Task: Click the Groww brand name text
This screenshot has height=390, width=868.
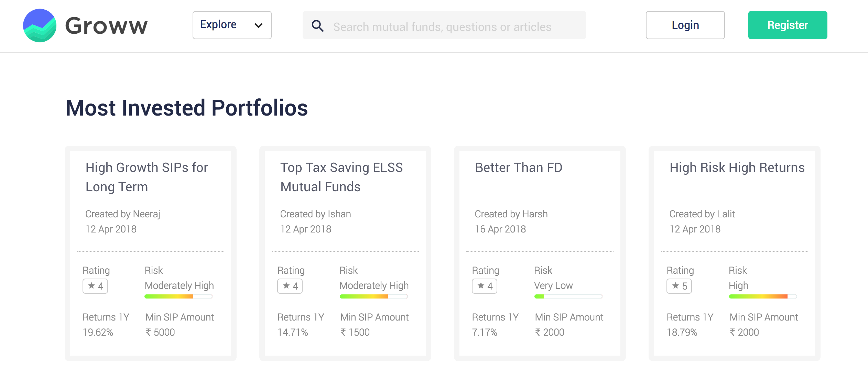Action: coord(107,26)
